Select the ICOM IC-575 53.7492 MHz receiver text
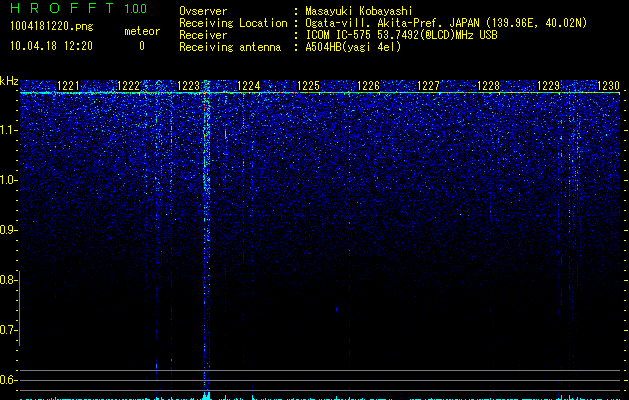Screen dimensions: 629x400 point(401,35)
